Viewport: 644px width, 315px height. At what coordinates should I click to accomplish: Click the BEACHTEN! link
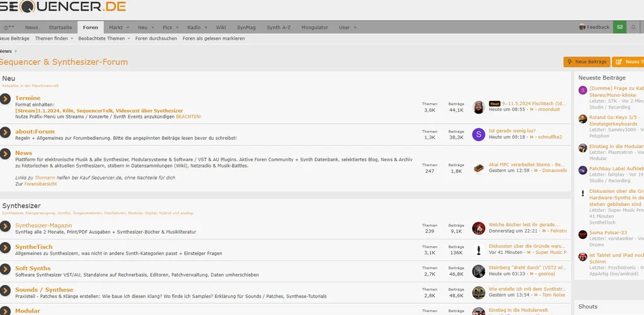point(188,117)
